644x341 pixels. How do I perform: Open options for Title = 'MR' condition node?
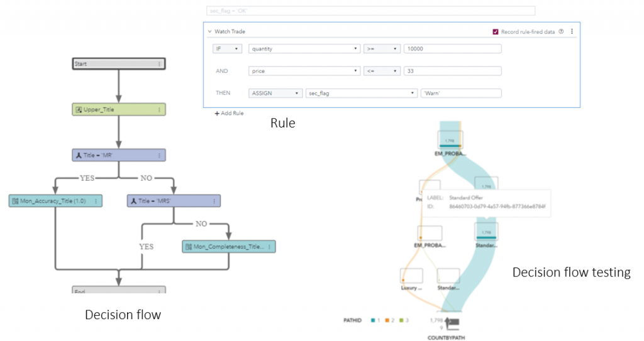click(159, 156)
